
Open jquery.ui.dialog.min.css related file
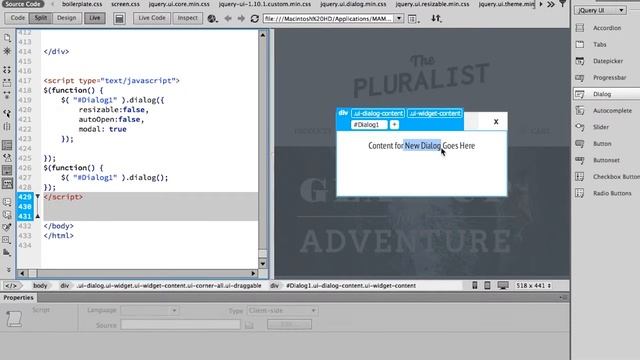tap(353, 4)
